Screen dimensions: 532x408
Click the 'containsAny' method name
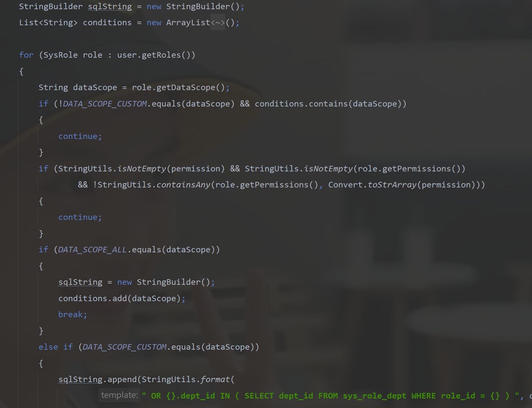(183, 185)
